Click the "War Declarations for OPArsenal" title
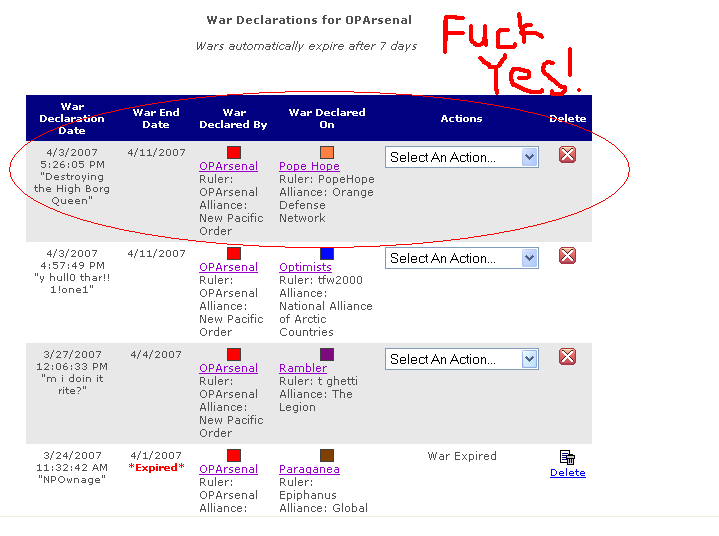Image resolution: width=719 pixels, height=536 pixels. 309,20
